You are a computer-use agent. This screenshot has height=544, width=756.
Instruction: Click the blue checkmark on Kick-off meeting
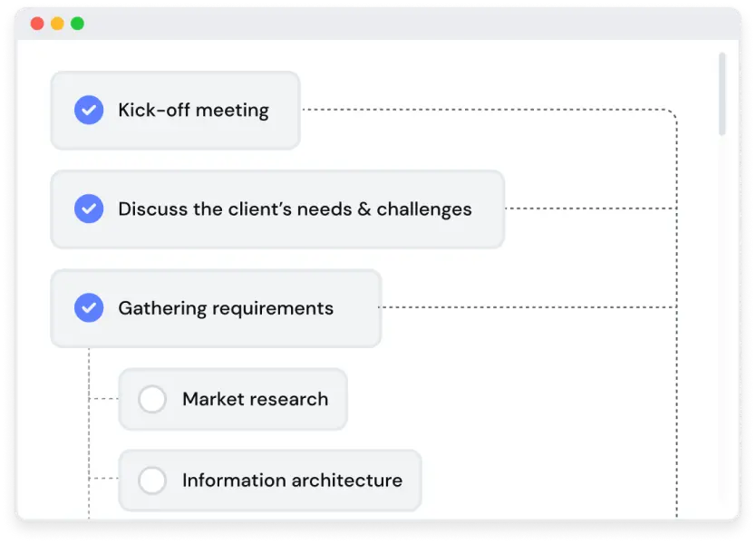[x=88, y=110]
